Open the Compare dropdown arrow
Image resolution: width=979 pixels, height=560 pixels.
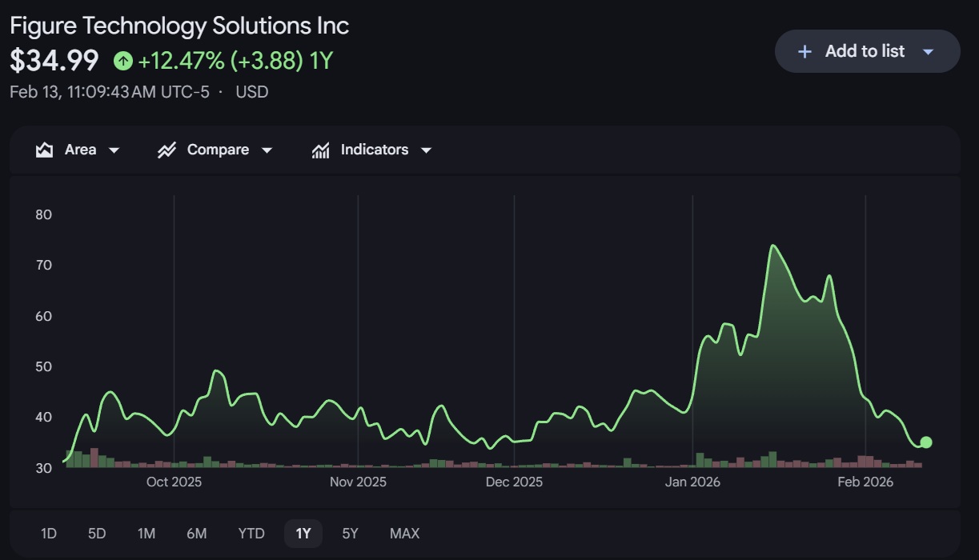(267, 150)
